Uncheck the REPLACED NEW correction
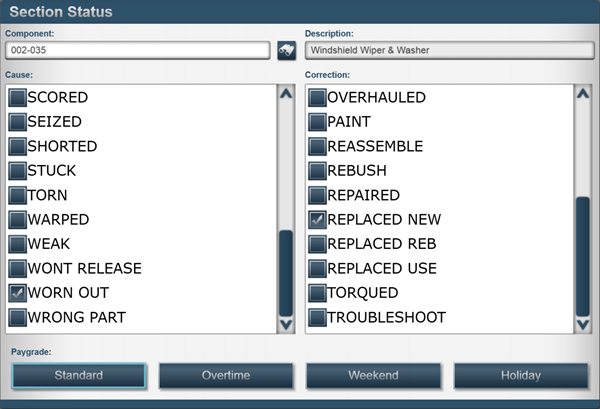This screenshot has width=600, height=409. [x=317, y=220]
